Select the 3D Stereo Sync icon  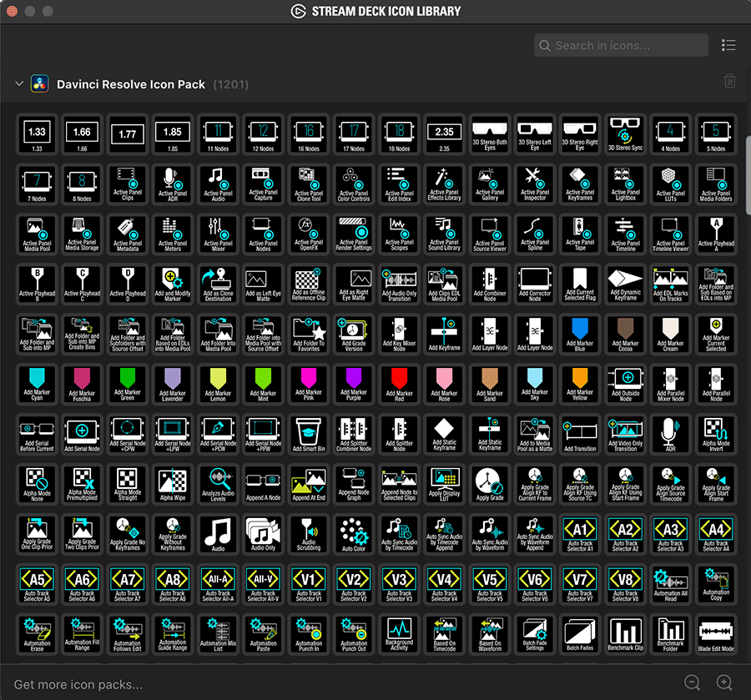(x=624, y=134)
